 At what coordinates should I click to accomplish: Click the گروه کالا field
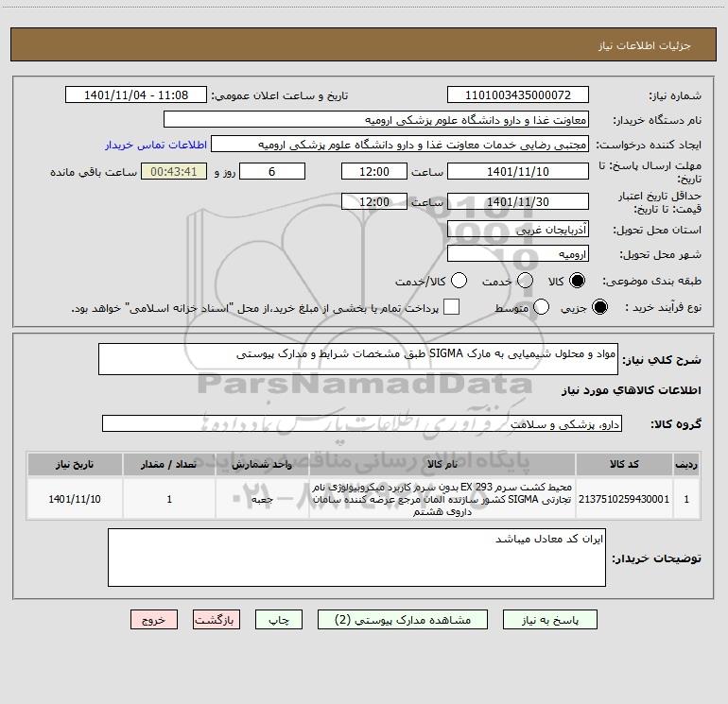pyautogui.click(x=363, y=424)
